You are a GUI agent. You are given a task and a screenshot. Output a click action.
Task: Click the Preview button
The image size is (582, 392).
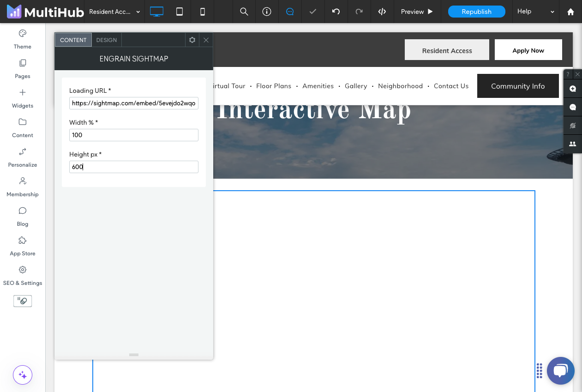pos(417,12)
